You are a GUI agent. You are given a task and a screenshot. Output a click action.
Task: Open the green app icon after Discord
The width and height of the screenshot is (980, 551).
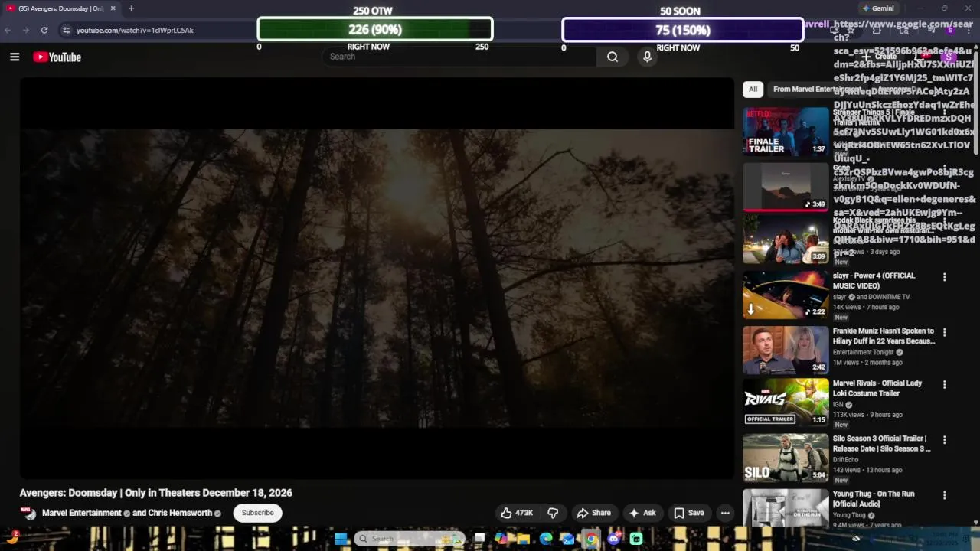tap(636, 539)
